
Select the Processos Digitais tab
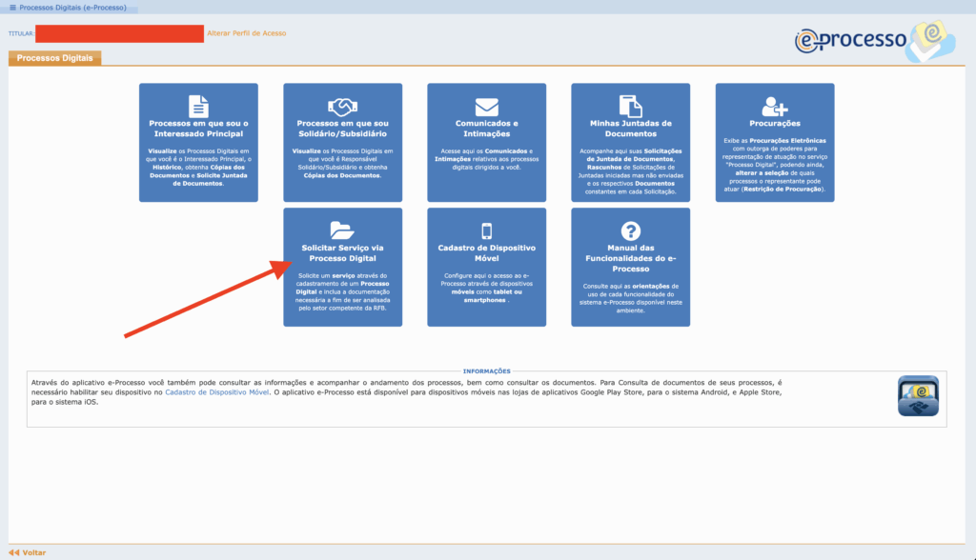(54, 58)
